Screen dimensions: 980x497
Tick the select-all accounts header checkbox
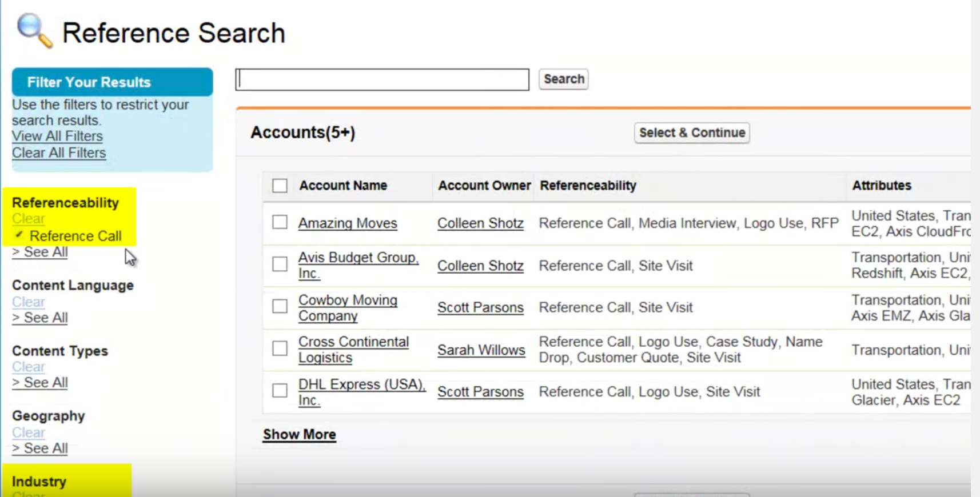(280, 186)
